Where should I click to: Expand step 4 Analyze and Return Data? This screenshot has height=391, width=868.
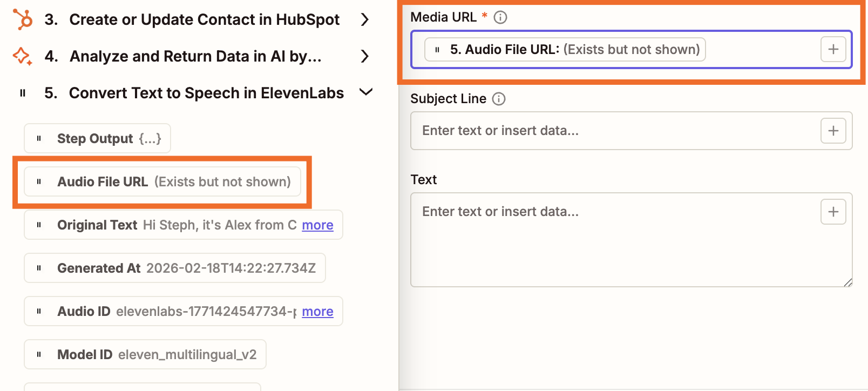click(x=365, y=56)
